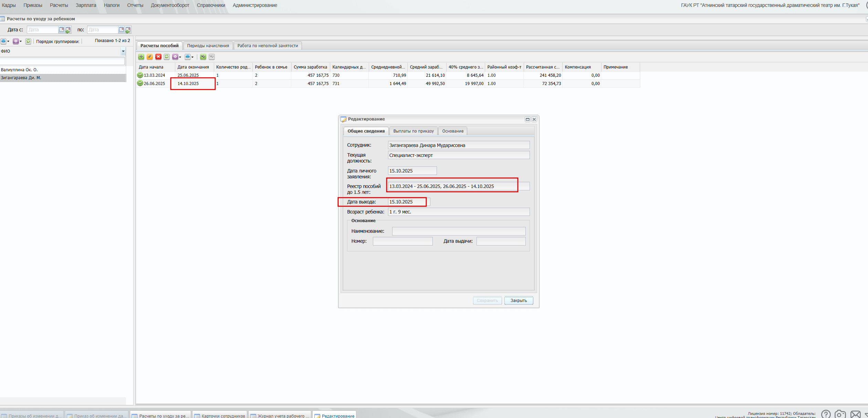
Task: Click the status checkmark on row 13.03.2024
Action: pyautogui.click(x=140, y=75)
